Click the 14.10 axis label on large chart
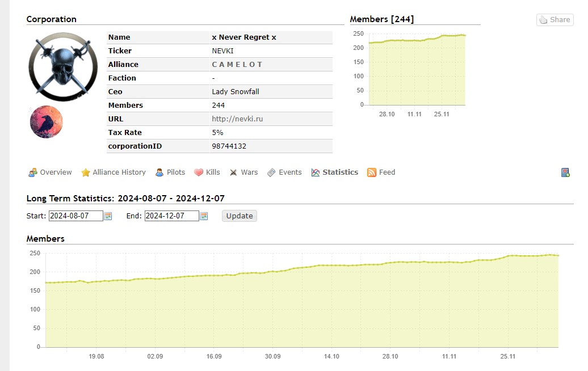588x371 pixels. point(331,356)
